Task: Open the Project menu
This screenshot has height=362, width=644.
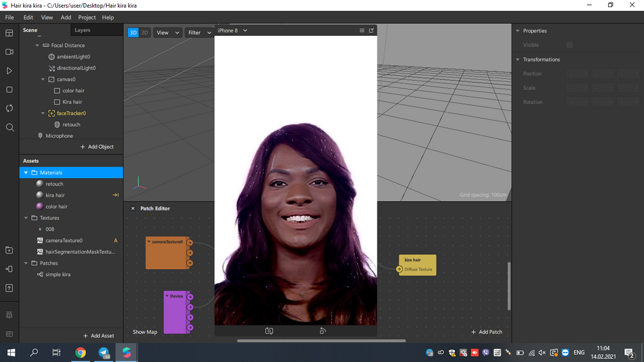Action: click(87, 17)
